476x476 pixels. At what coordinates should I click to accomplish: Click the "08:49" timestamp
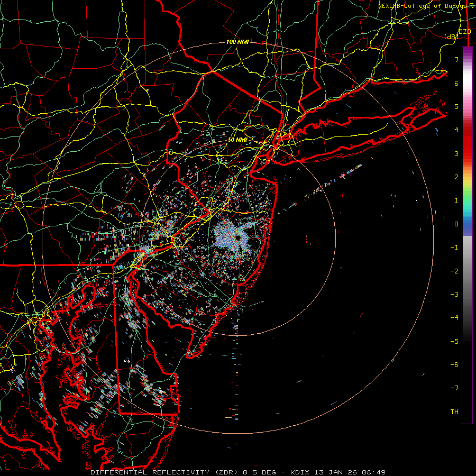click(x=374, y=472)
